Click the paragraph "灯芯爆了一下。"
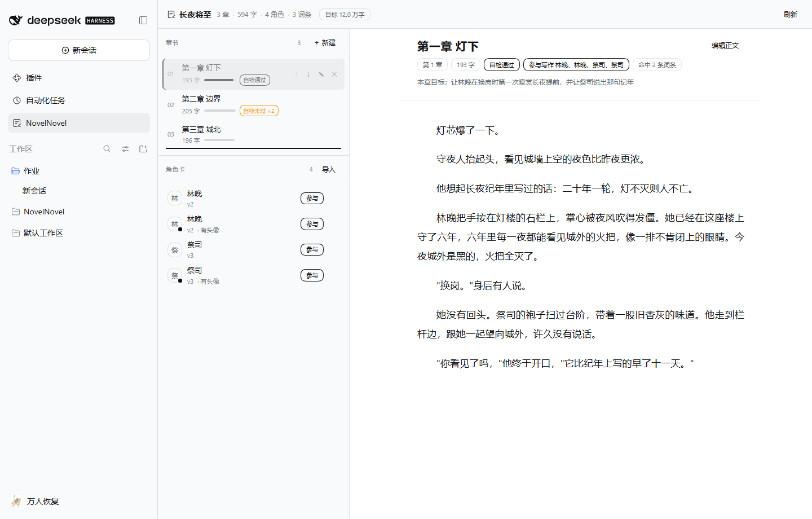 [x=468, y=131]
